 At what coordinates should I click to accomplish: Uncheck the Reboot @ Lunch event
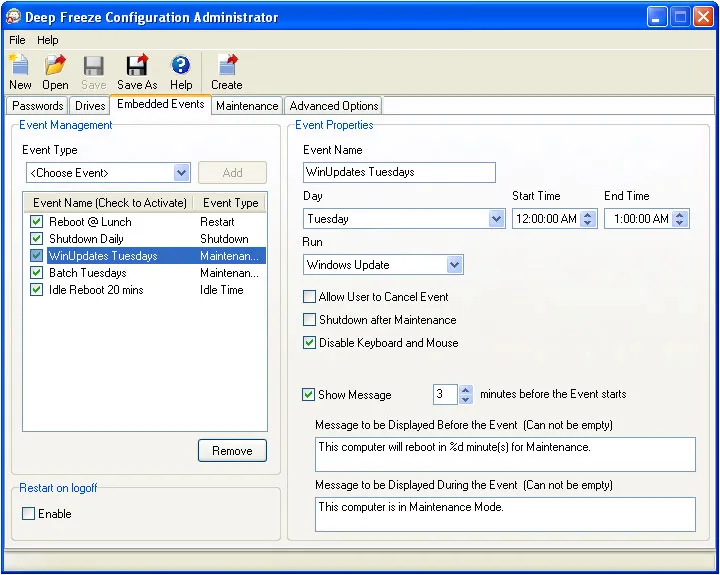point(37,222)
